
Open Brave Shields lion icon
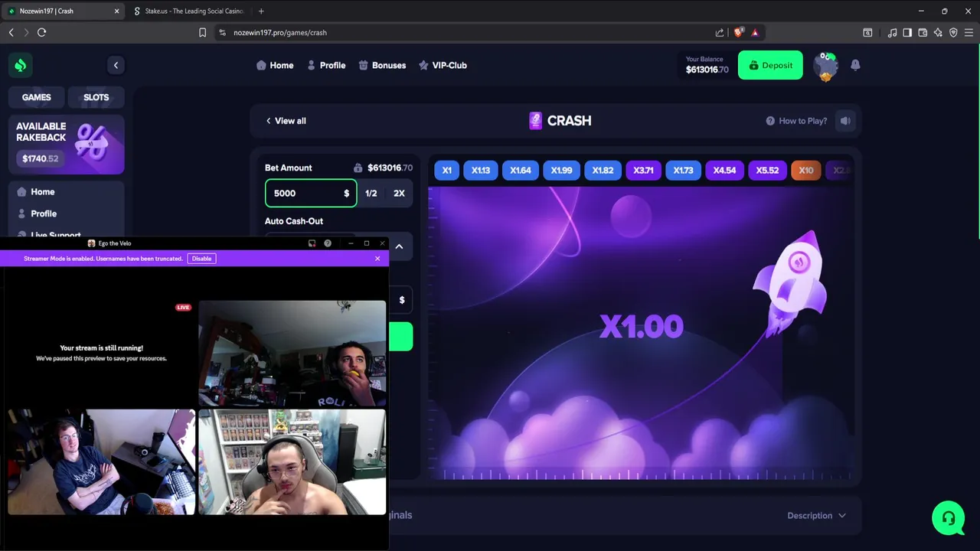(x=738, y=33)
